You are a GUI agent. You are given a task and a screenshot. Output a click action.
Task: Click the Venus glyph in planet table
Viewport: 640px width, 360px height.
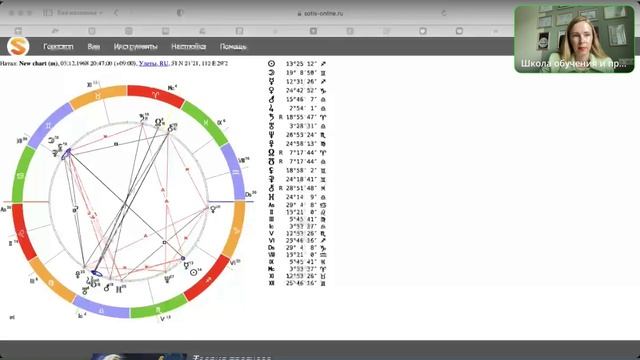271,91
